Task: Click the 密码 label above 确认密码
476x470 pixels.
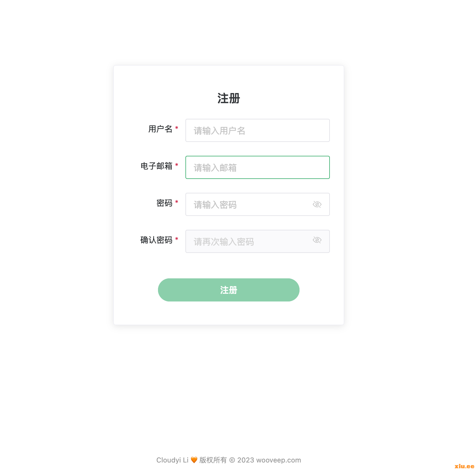Action: pyautogui.click(x=164, y=203)
